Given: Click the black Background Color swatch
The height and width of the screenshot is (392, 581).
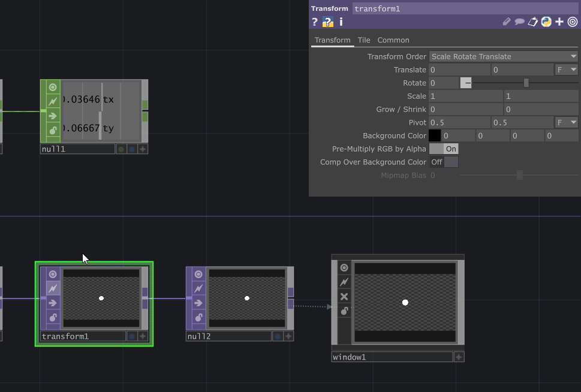Looking at the screenshot, I should (435, 135).
